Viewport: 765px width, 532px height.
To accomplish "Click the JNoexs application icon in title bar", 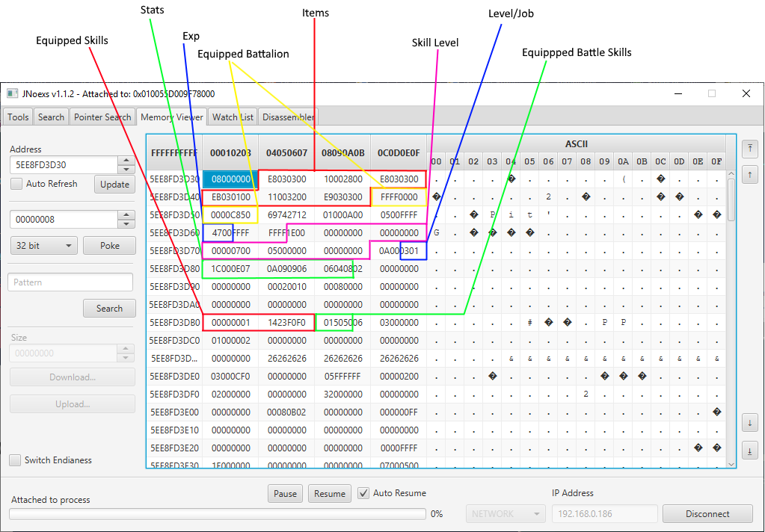I will click(x=12, y=93).
